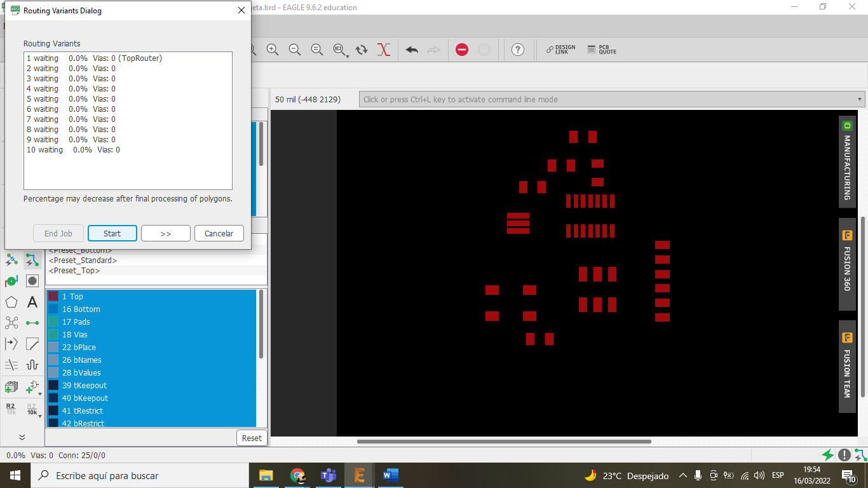Select the Text tool (letter A)
Viewport: 868px width, 488px height.
pyautogui.click(x=32, y=302)
